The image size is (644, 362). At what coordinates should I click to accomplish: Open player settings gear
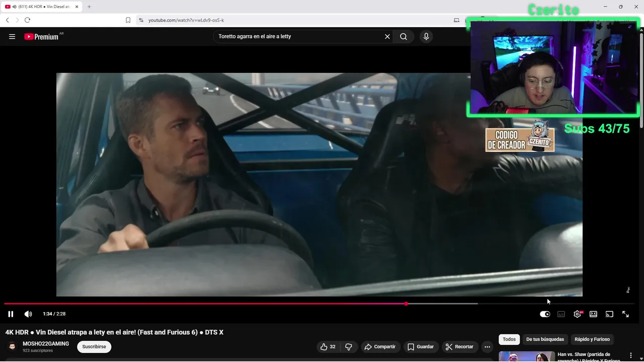click(x=577, y=314)
